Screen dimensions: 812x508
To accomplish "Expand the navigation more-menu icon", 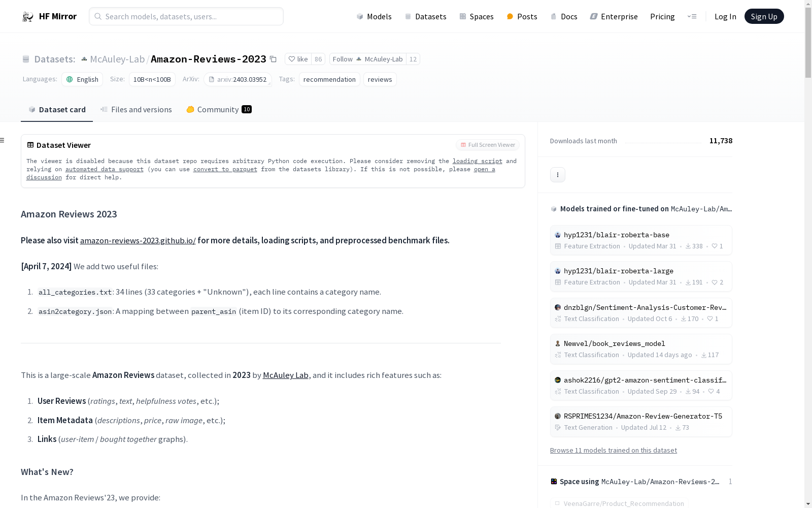I will pos(692,16).
